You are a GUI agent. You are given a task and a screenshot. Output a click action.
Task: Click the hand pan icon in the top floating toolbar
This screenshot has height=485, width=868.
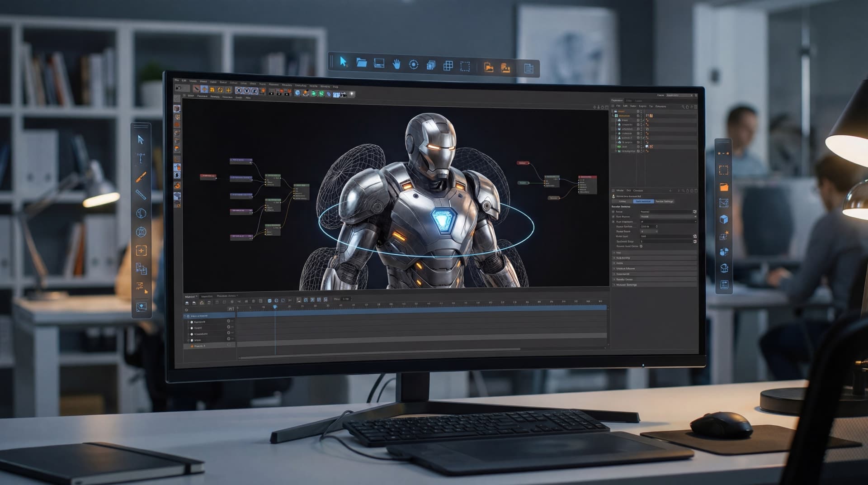[x=396, y=64]
